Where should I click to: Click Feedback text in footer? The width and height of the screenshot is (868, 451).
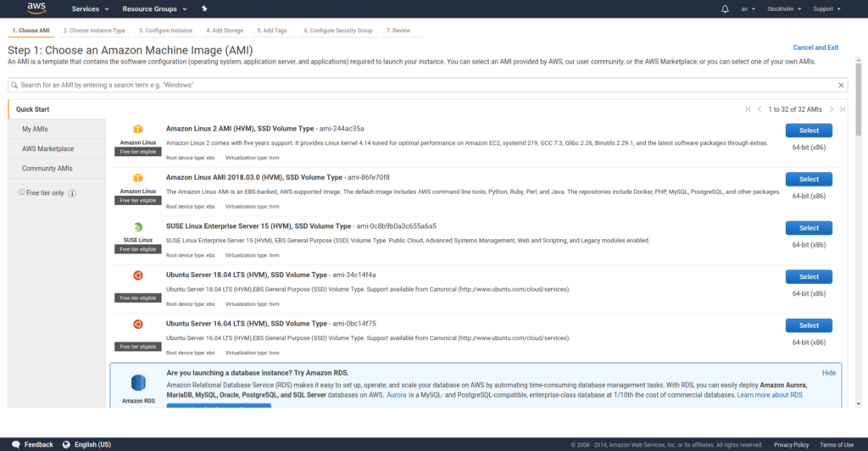[x=39, y=445]
